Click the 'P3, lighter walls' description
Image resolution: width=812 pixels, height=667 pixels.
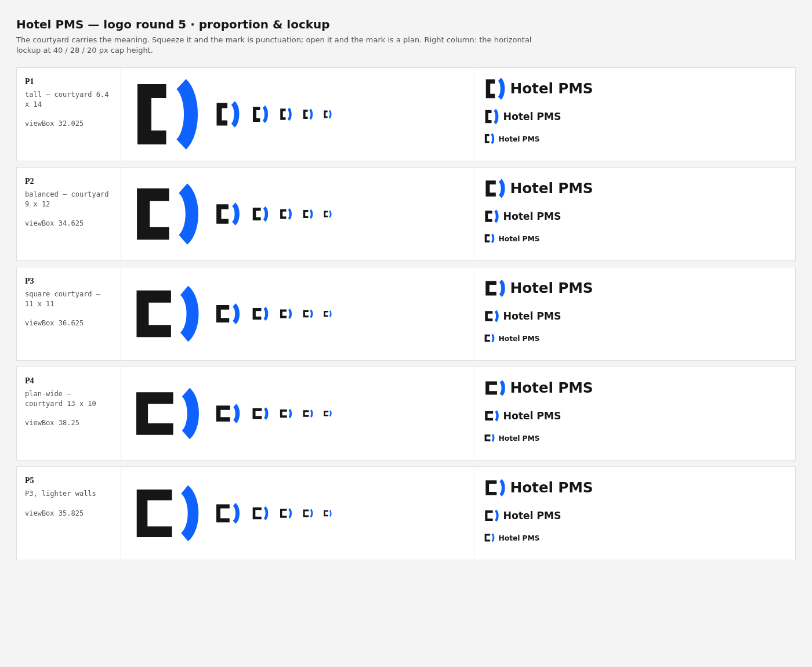point(60,494)
